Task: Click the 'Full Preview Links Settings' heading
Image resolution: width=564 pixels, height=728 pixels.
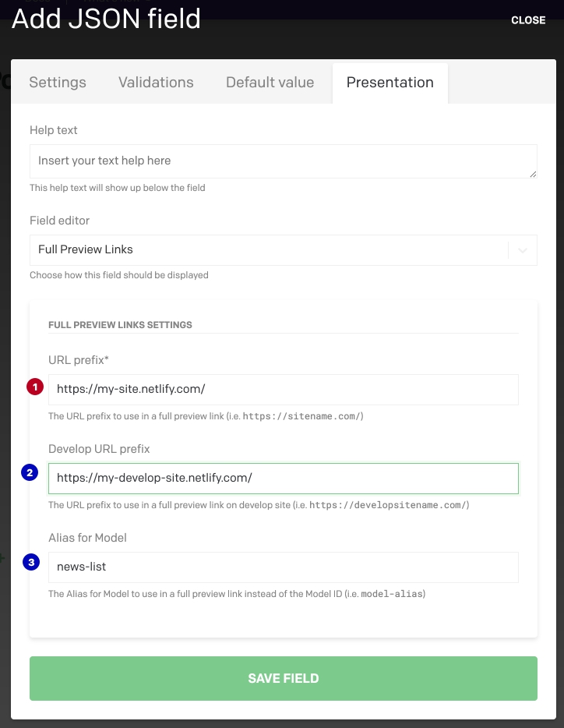Action: 120,324
